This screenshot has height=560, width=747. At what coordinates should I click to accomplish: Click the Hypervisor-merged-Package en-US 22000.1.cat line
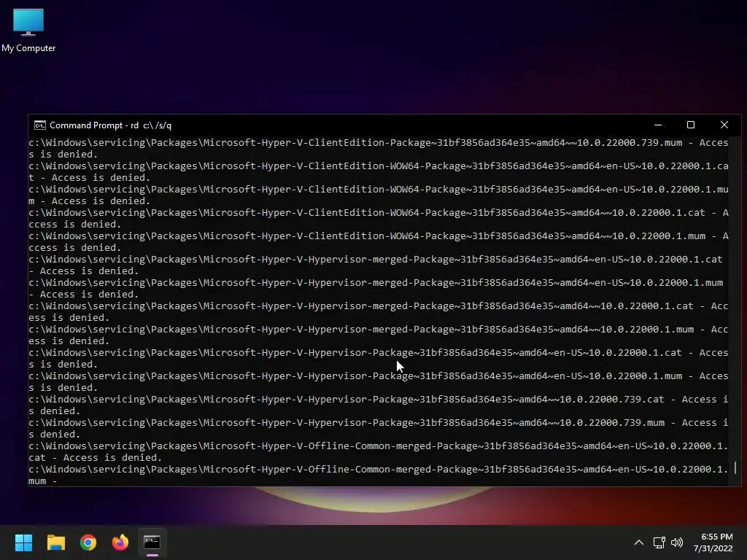pyautogui.click(x=376, y=265)
